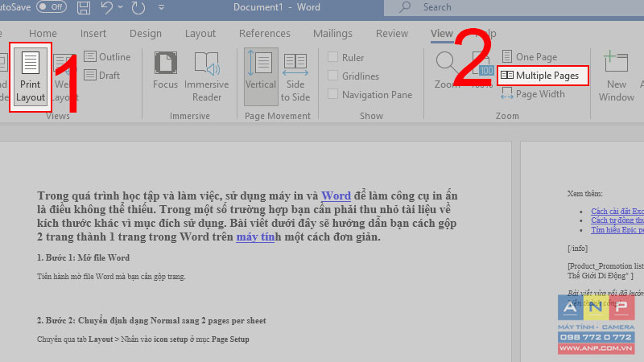Screen dimensions: 644x362
Task: Open the References tab
Action: pos(265,33)
